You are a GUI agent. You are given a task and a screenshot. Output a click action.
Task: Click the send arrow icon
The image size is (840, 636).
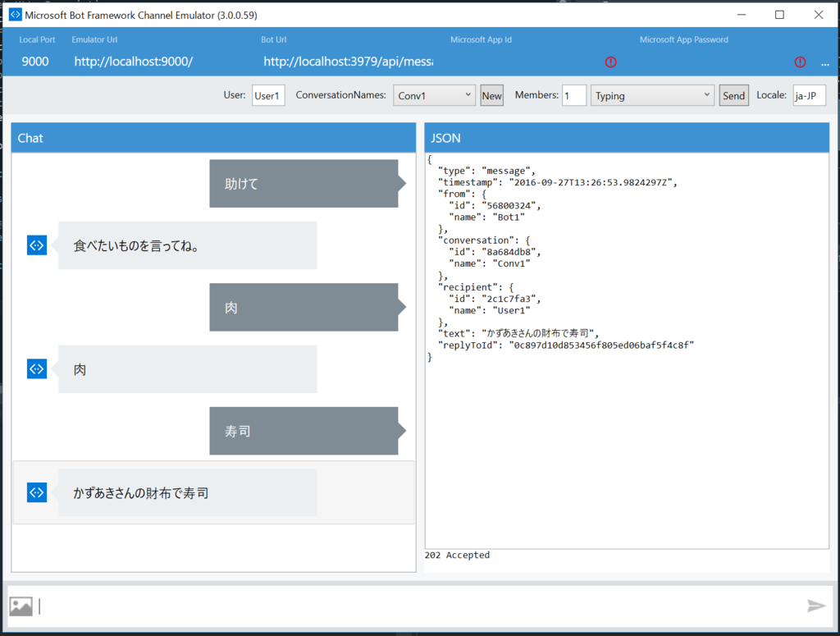(x=816, y=606)
